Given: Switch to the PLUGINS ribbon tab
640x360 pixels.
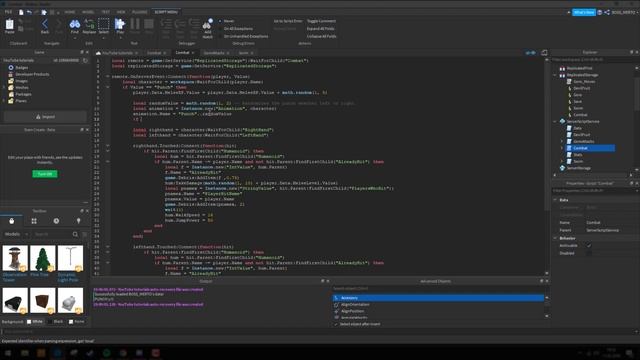Looking at the screenshot, I should pos(140,12).
